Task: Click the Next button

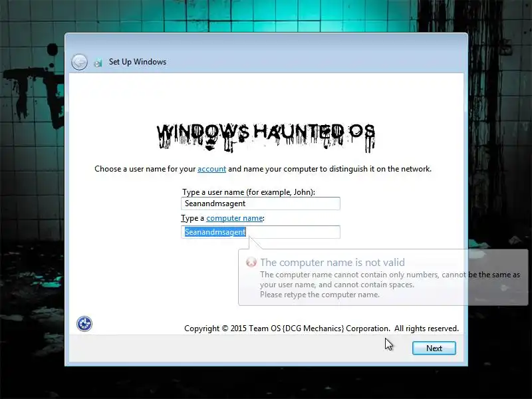Action: (434, 348)
